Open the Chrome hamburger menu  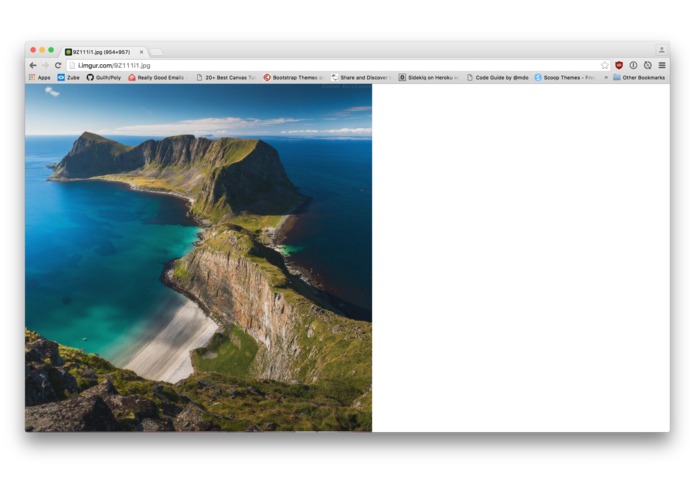coord(661,65)
